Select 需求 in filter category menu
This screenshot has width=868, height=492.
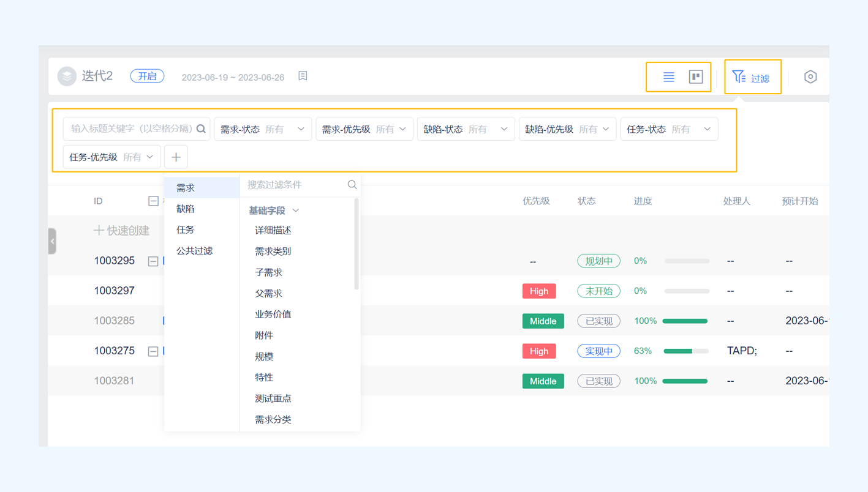(x=202, y=188)
